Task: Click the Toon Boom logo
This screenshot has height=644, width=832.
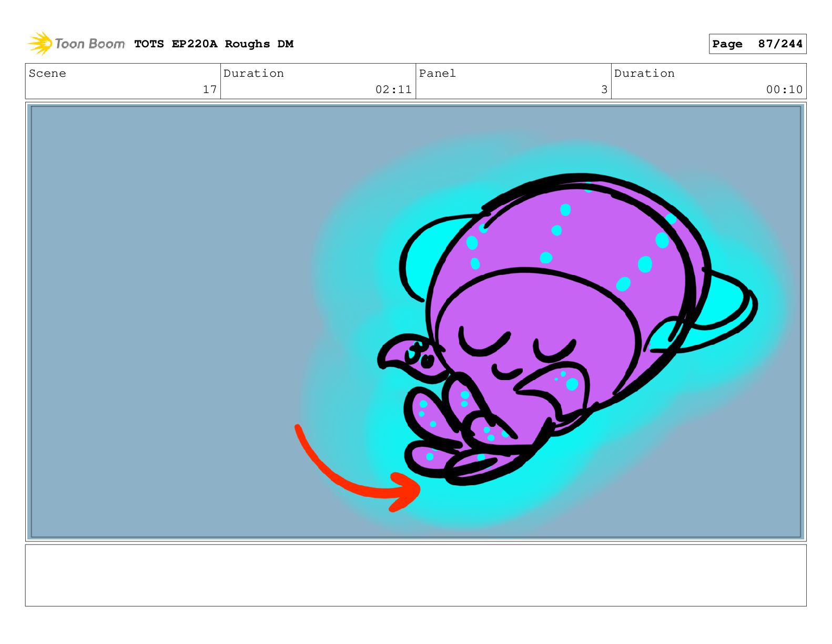Action: click(76, 44)
